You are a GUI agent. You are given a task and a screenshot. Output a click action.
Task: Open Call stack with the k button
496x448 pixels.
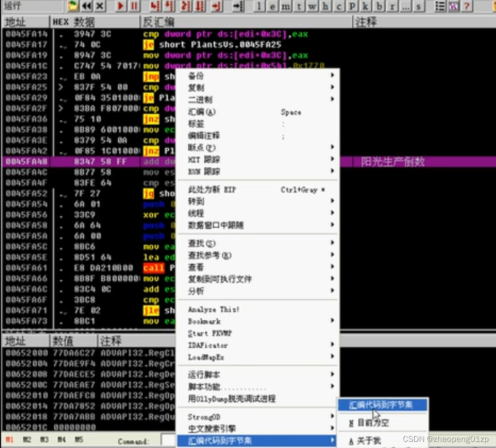coord(365,6)
